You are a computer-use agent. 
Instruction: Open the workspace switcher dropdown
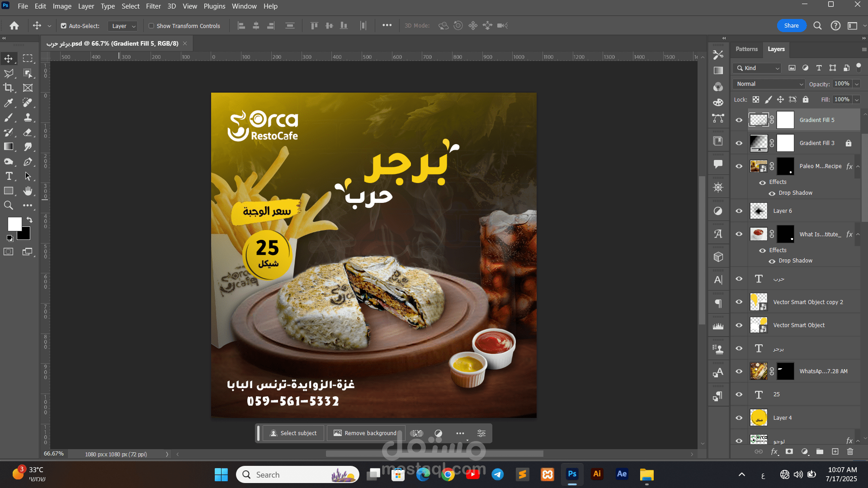pos(857,26)
